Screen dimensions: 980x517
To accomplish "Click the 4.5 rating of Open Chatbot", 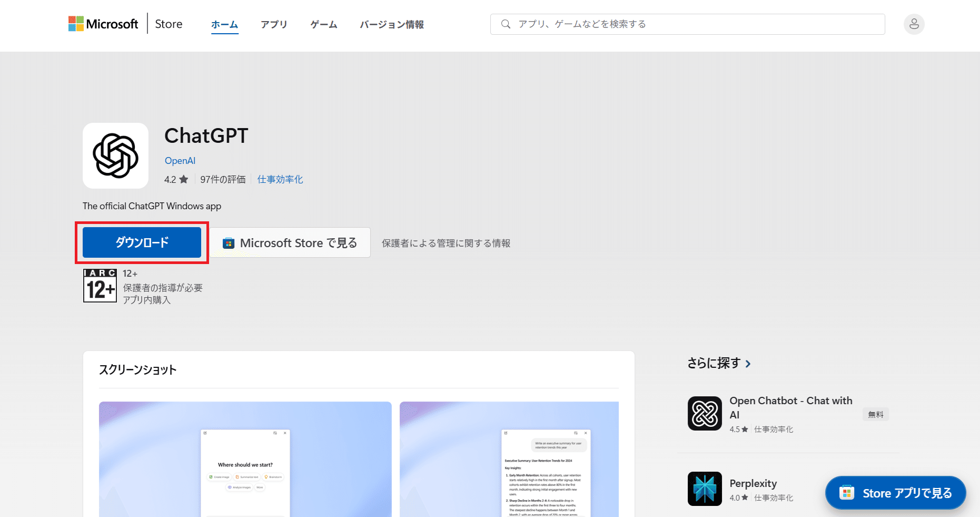I will click(x=739, y=430).
